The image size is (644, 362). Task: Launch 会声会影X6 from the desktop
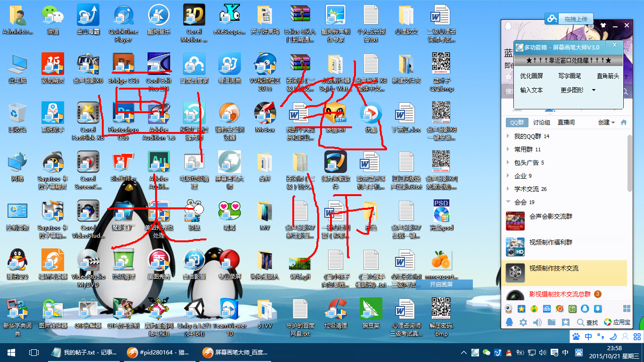click(88, 68)
